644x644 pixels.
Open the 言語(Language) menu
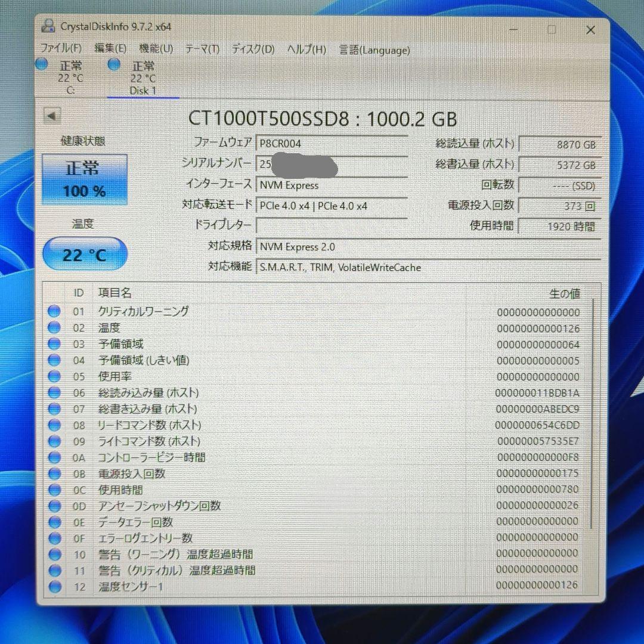pos(374,49)
